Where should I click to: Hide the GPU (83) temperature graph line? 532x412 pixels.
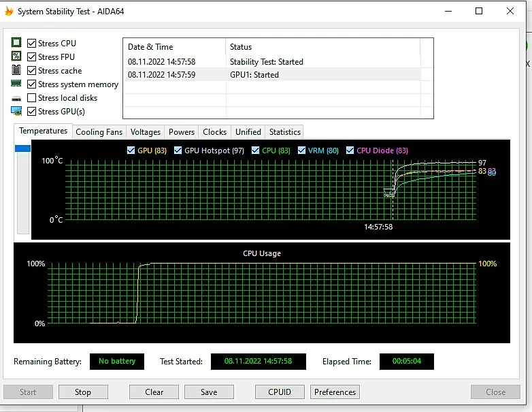point(131,150)
